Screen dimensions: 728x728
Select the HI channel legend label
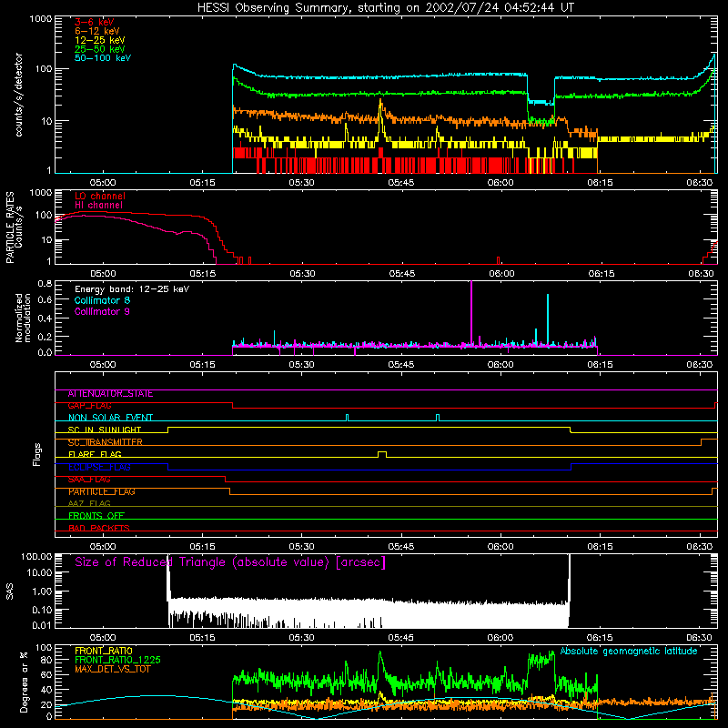(x=98, y=206)
